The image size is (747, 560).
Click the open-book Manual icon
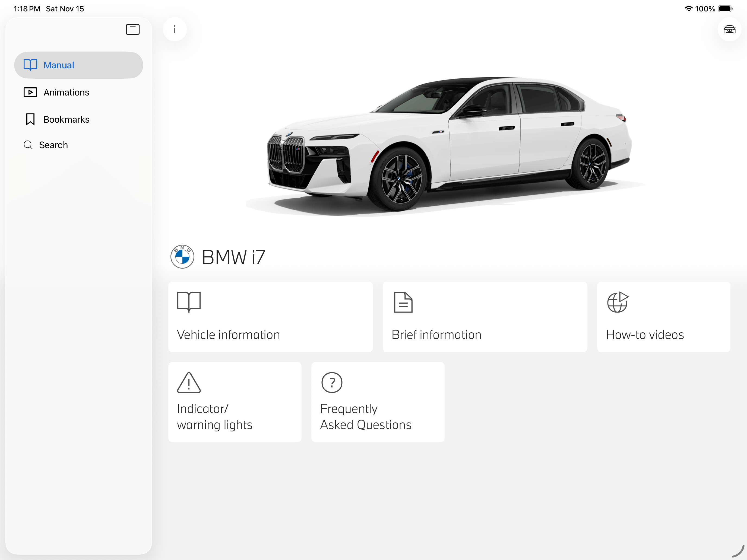tap(30, 65)
